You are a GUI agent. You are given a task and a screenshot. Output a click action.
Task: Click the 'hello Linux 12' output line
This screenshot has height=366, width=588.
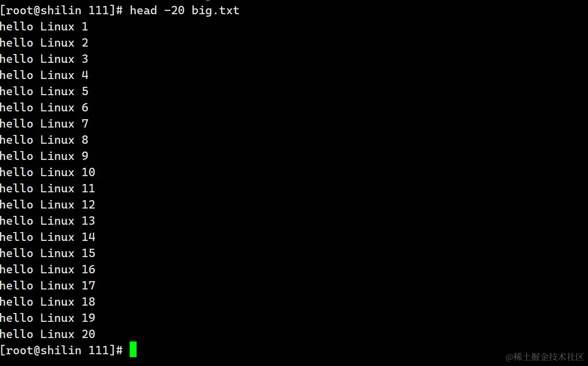[x=48, y=205]
